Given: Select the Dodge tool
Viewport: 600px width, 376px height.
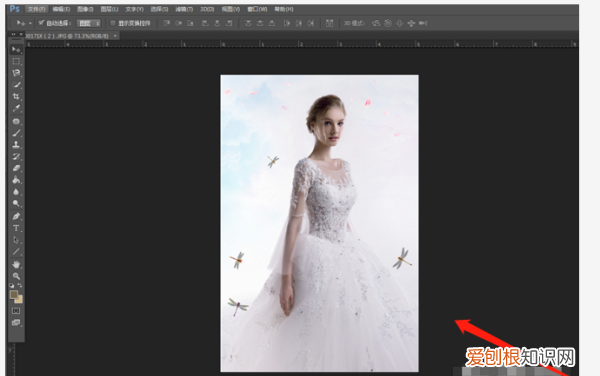Looking at the screenshot, I should [x=16, y=203].
